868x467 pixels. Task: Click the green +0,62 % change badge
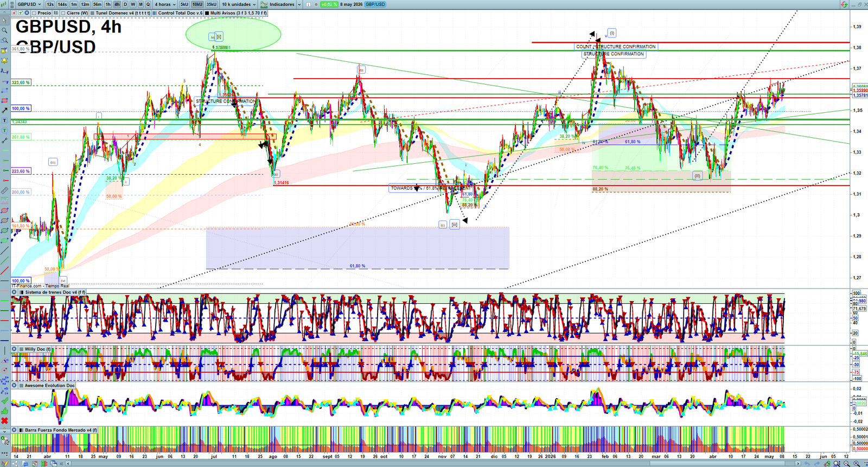(x=329, y=4)
